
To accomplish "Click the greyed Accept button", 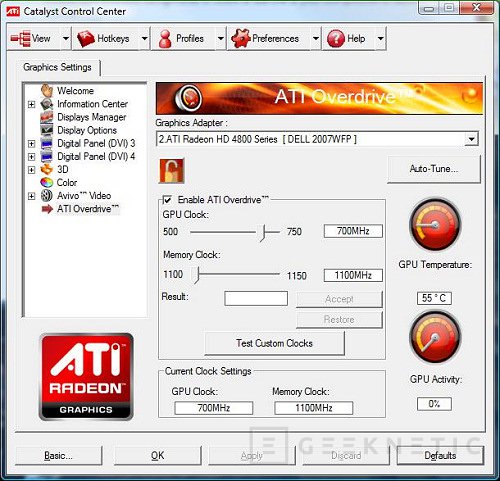I will (x=339, y=299).
